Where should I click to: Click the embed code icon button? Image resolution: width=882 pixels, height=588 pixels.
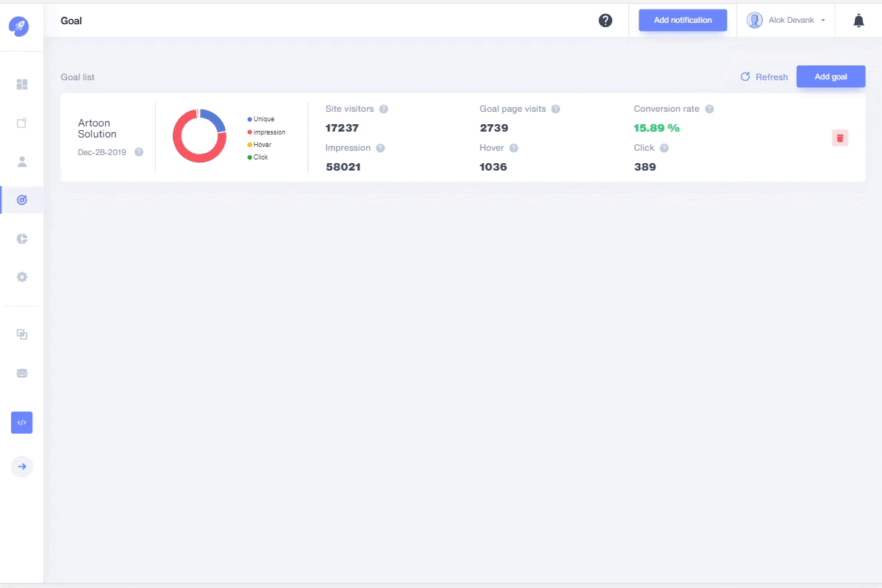point(22,423)
